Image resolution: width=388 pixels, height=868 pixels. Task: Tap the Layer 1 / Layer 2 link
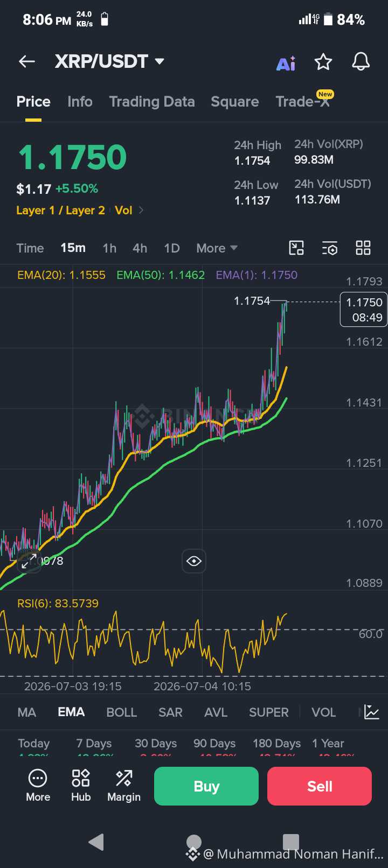tap(60, 210)
